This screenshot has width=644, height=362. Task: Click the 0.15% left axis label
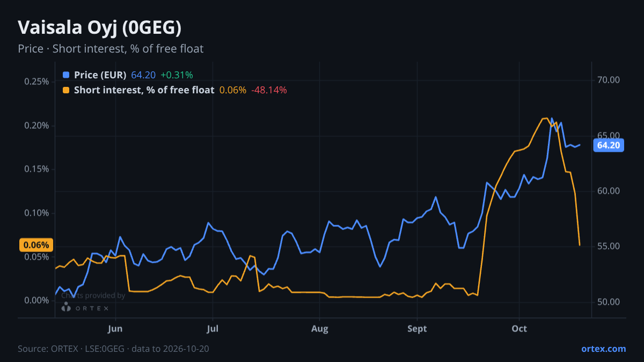[x=36, y=169]
